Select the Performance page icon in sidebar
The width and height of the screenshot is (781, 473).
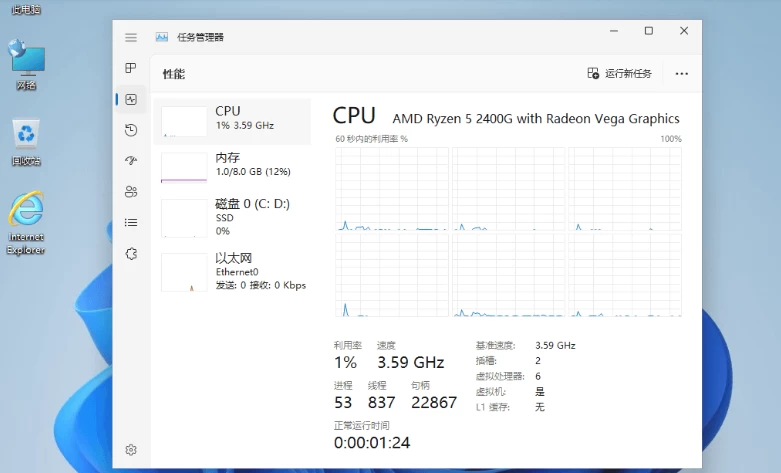tap(130, 99)
